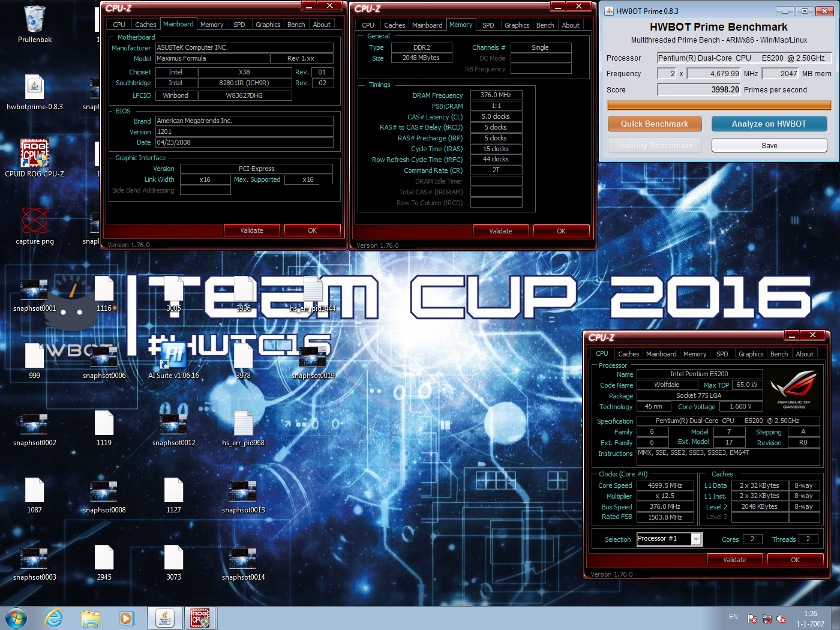This screenshot has width=840, height=630.
Task: Open snaphsot0013 desktop file
Action: click(244, 496)
